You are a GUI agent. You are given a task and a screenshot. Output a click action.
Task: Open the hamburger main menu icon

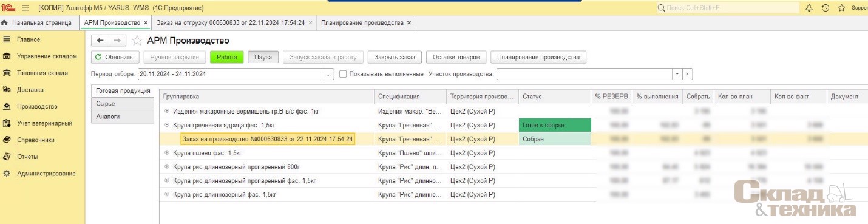(x=25, y=8)
